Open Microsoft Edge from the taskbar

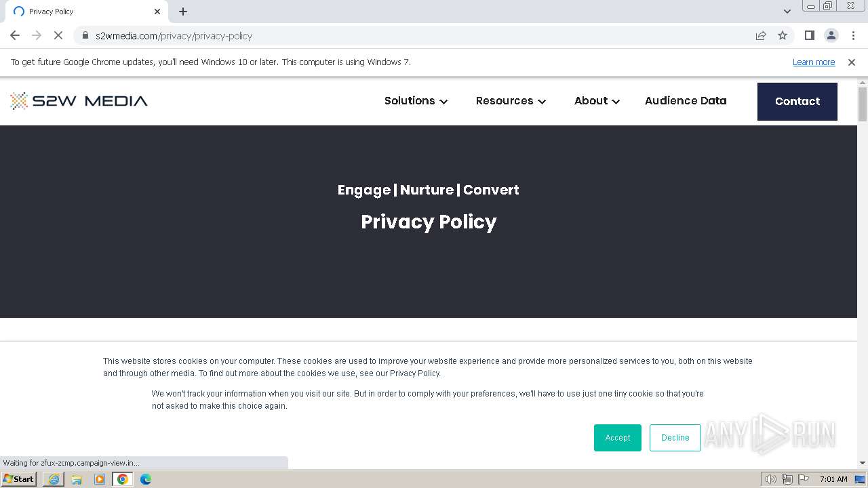(146, 479)
